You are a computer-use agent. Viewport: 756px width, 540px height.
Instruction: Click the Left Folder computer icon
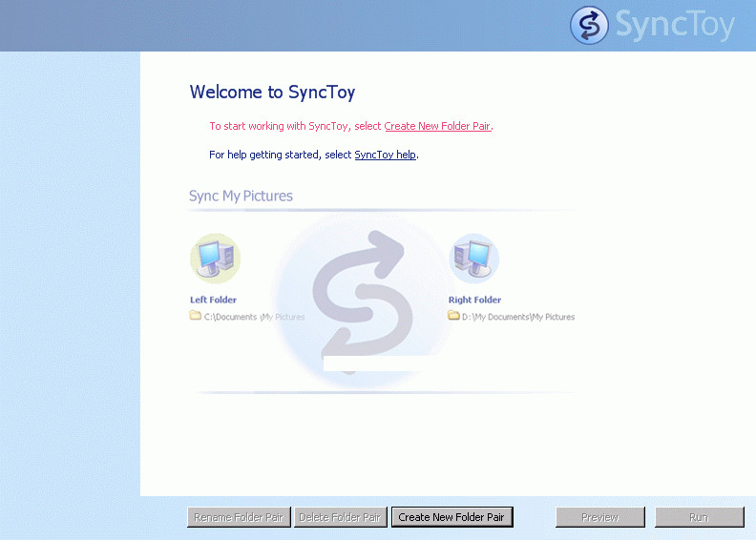click(x=215, y=259)
